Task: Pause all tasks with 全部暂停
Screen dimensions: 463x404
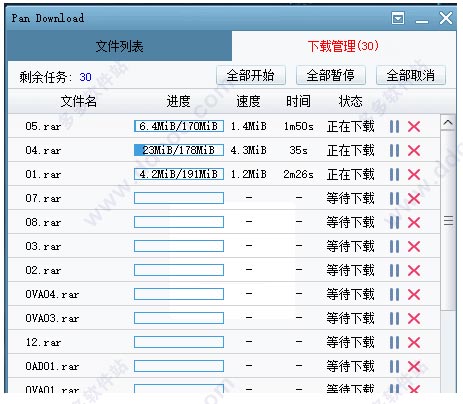Action: pos(331,75)
